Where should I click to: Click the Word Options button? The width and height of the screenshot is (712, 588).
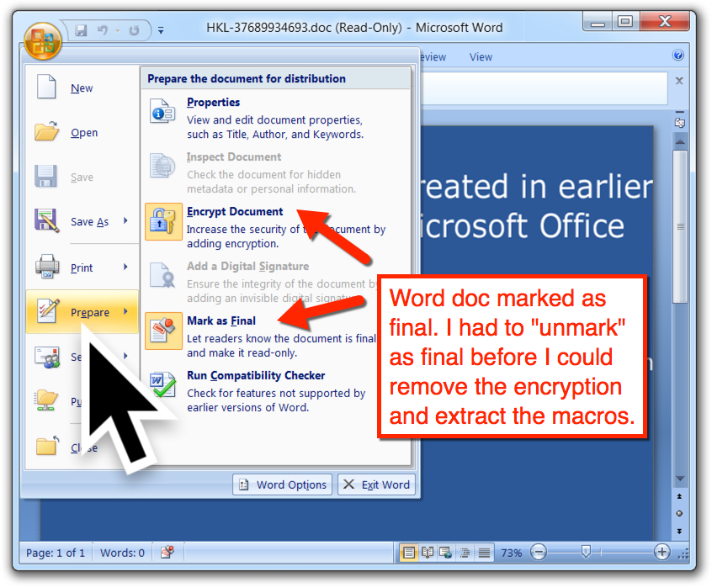coord(283,485)
